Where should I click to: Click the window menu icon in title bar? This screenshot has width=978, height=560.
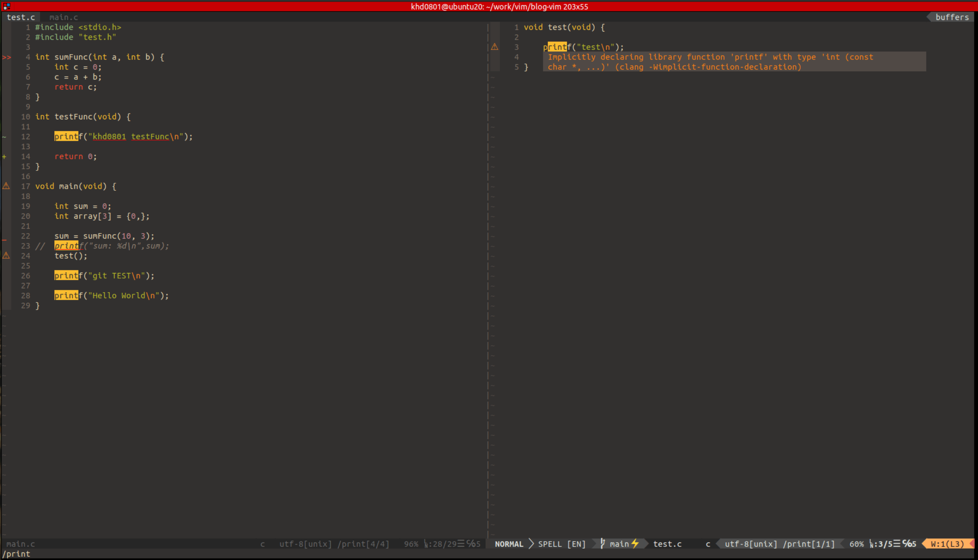(6, 6)
